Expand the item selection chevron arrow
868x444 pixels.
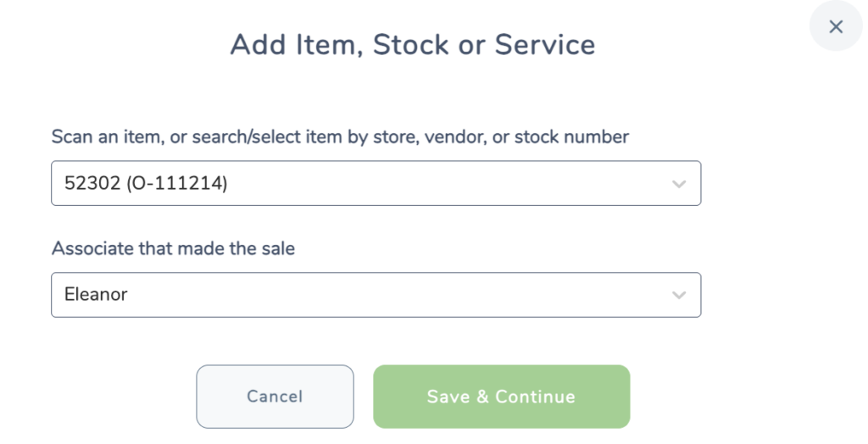point(679,184)
